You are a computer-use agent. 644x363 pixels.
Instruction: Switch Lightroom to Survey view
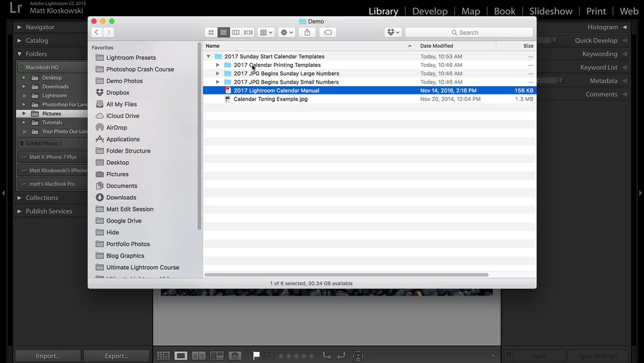point(217,355)
